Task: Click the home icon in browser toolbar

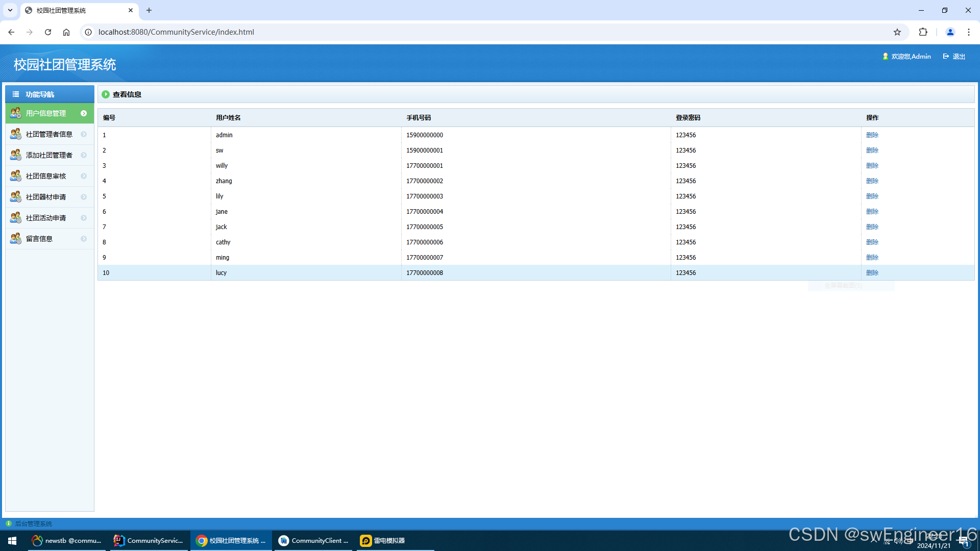Action: [66, 32]
